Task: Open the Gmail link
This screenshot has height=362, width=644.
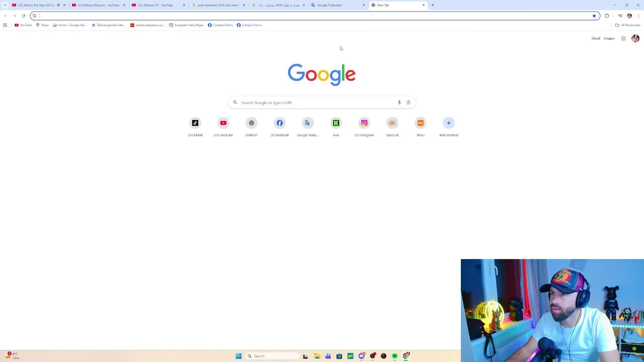Action: tap(596, 38)
